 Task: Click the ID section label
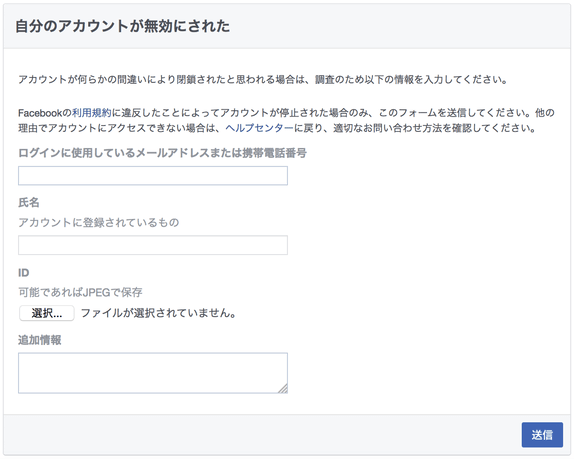point(23,273)
